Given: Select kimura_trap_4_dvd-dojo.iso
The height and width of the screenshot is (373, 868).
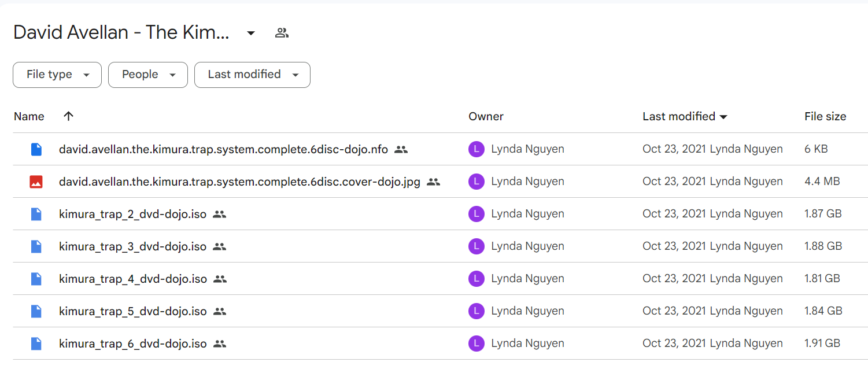Looking at the screenshot, I should coord(133,279).
